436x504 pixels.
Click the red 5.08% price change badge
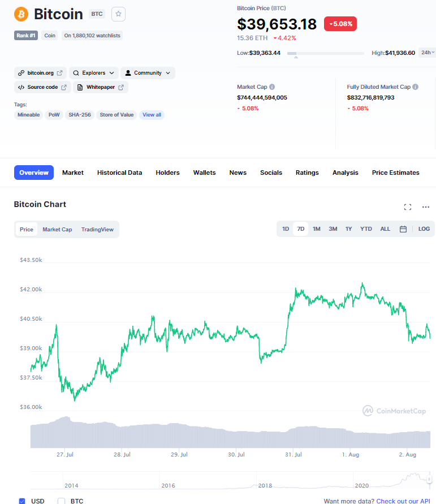[x=340, y=24]
